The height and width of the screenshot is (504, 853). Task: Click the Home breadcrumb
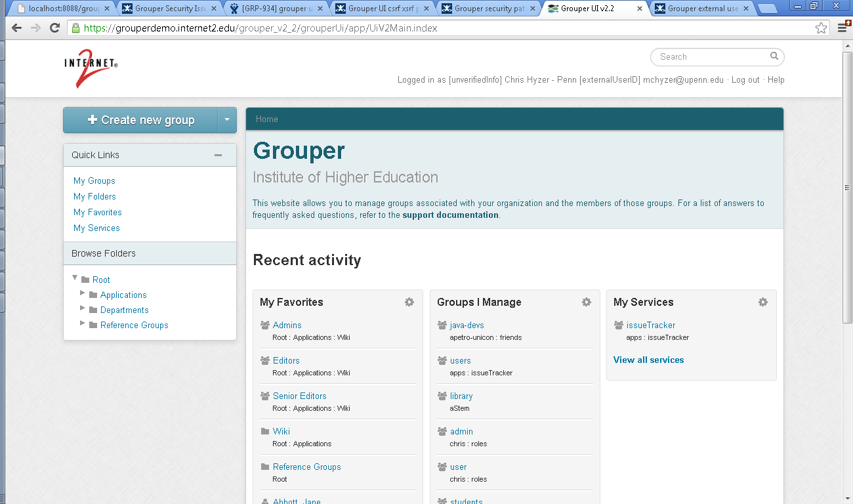pyautogui.click(x=267, y=119)
